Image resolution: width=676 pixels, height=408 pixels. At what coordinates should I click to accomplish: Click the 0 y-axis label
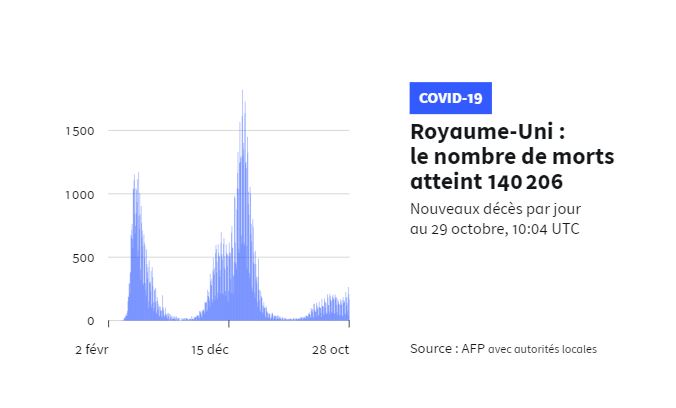pyautogui.click(x=90, y=321)
